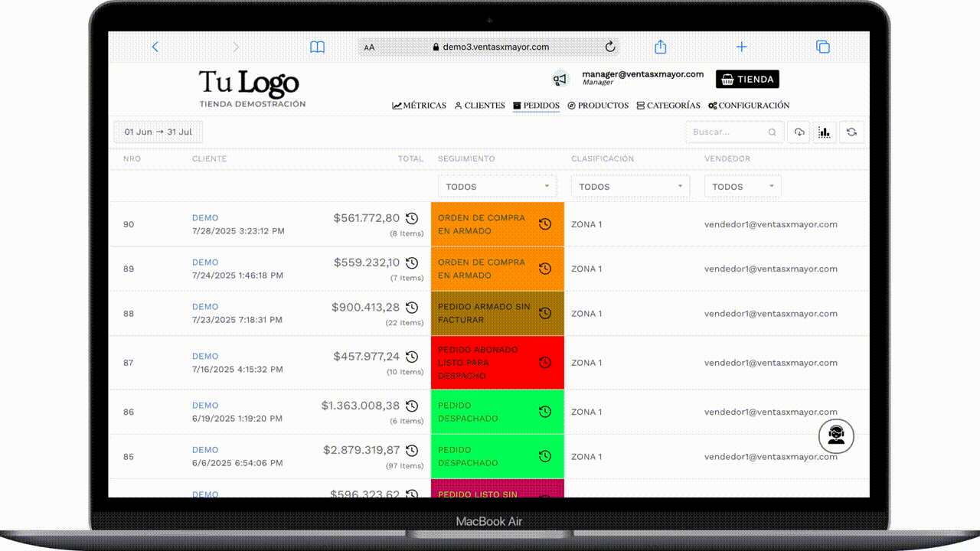Open the Vendedor TODOS dropdown

(x=742, y=186)
